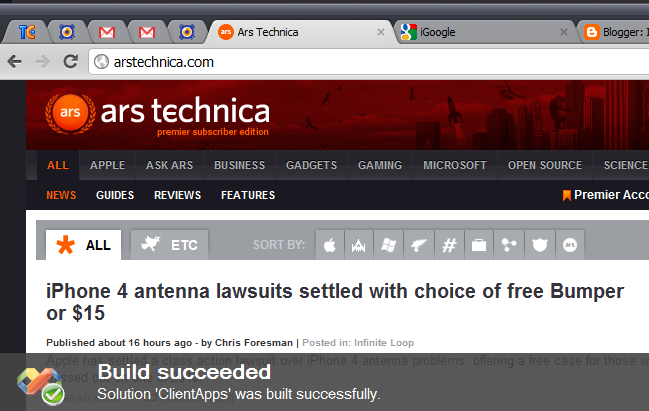
Task: Open the APPLE section
Action: click(108, 165)
